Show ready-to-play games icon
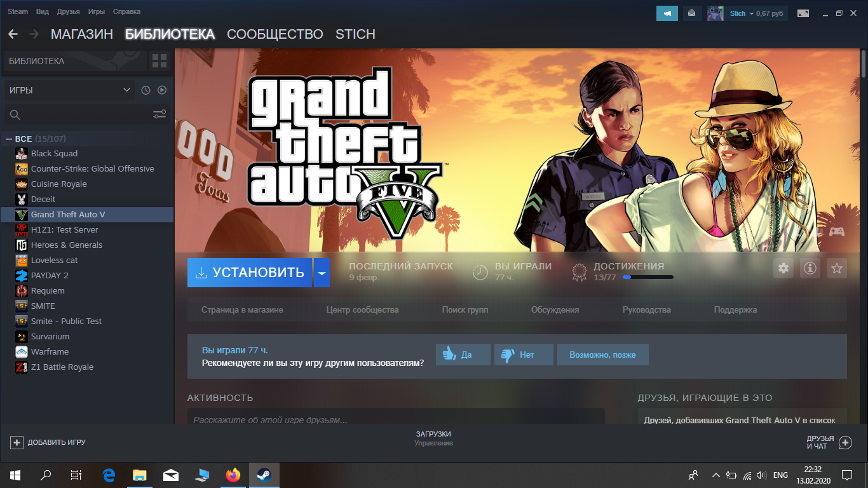 [162, 90]
